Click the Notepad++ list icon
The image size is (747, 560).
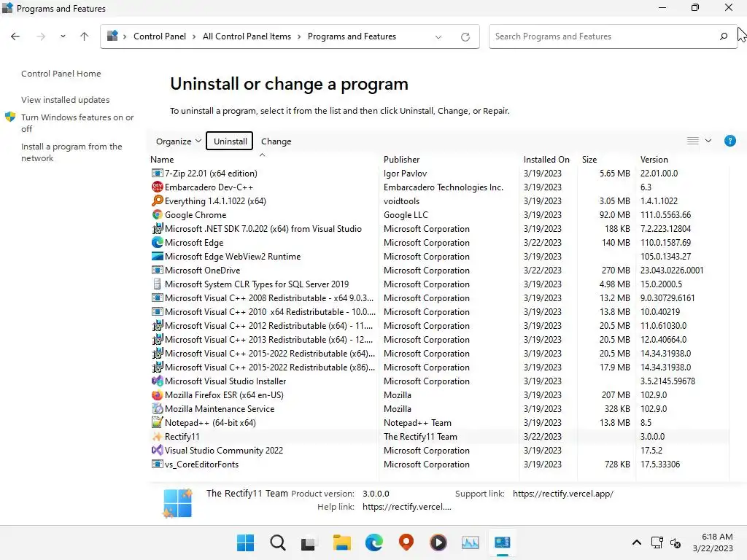pyautogui.click(x=157, y=422)
